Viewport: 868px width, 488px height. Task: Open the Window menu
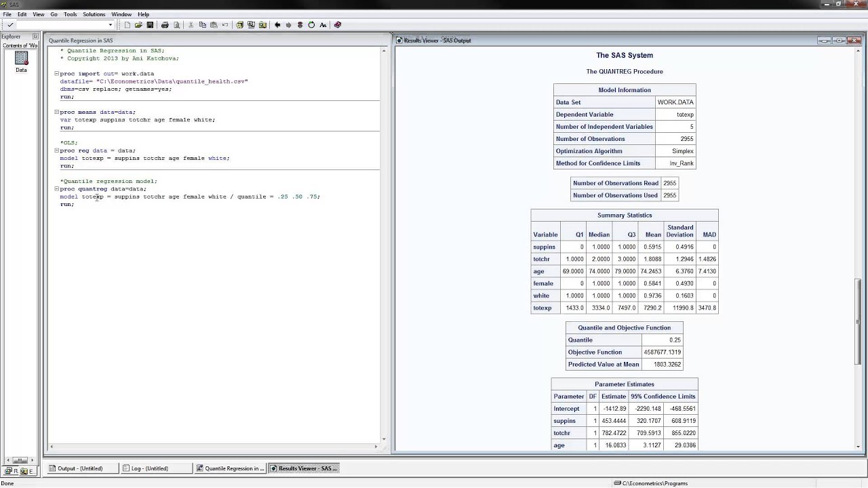(121, 14)
